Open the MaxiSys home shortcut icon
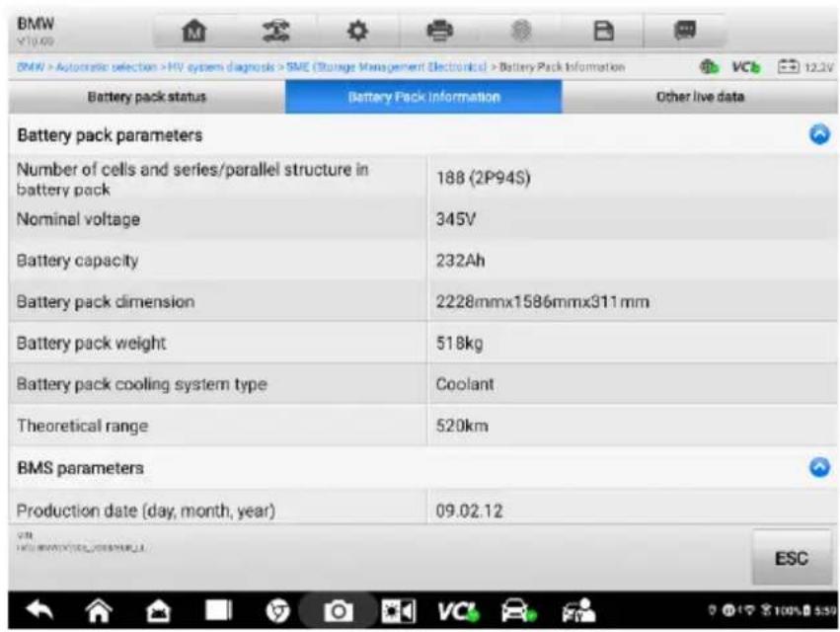The height and width of the screenshot is (632, 840). (x=159, y=611)
